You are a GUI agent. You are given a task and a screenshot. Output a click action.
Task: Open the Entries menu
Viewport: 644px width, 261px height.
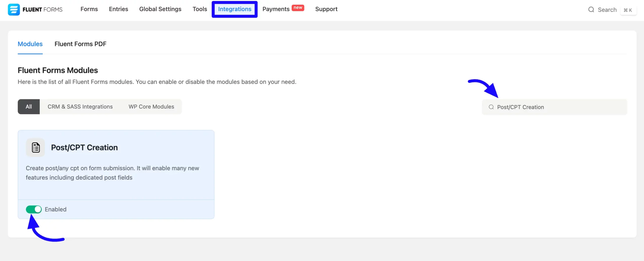pos(118,9)
